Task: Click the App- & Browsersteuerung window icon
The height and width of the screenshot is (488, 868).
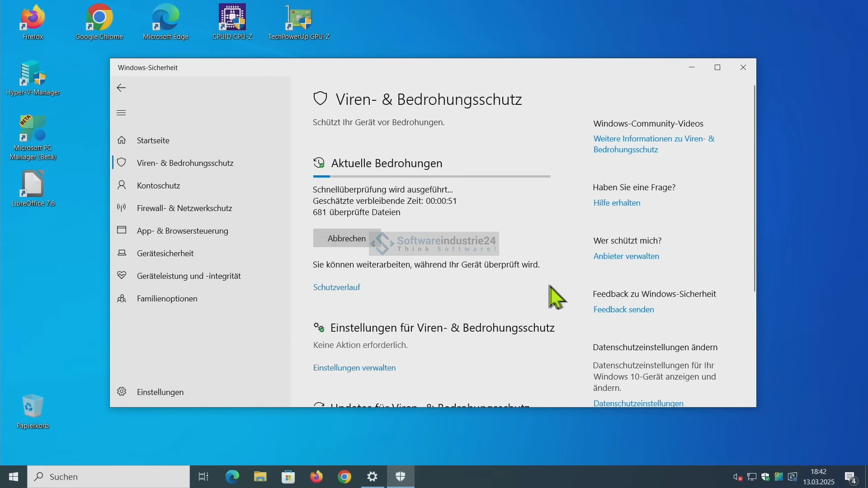Action: (x=122, y=230)
